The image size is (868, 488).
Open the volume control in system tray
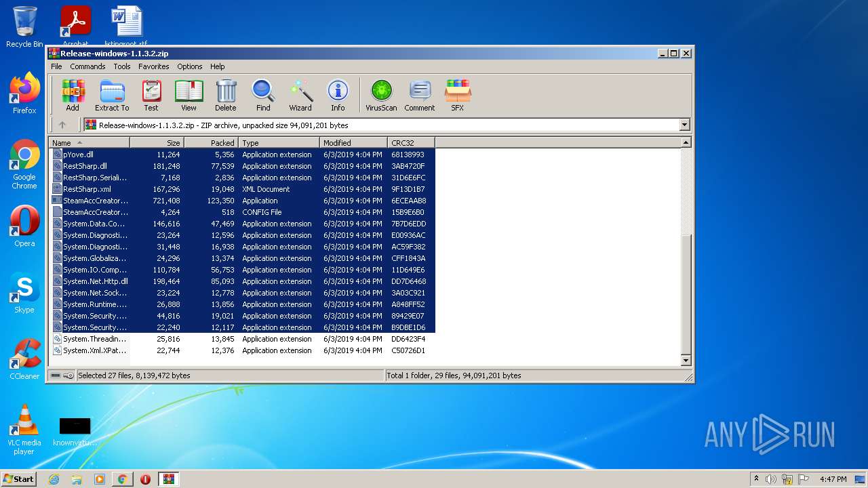[771, 479]
